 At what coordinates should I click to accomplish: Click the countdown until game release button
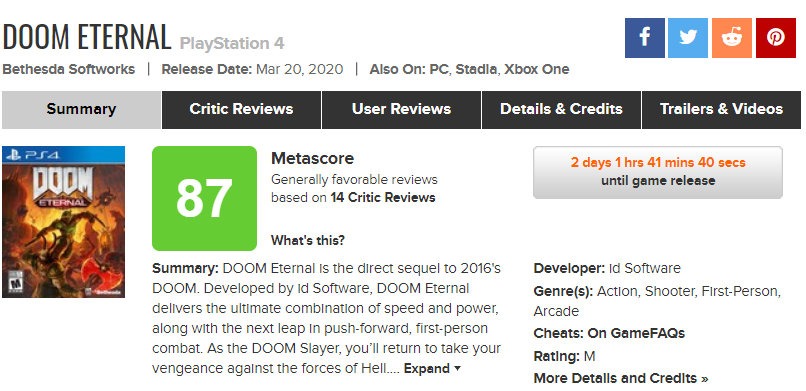tap(658, 172)
